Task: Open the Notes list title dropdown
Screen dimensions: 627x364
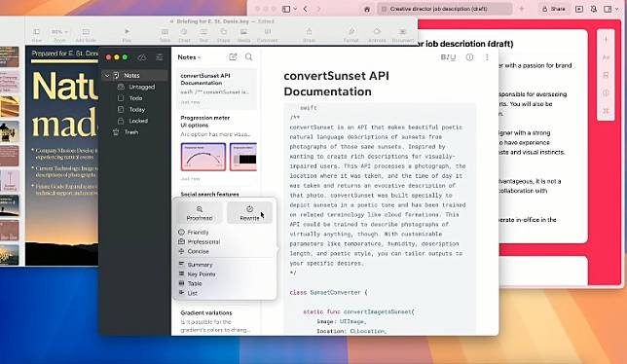Action: coord(189,57)
